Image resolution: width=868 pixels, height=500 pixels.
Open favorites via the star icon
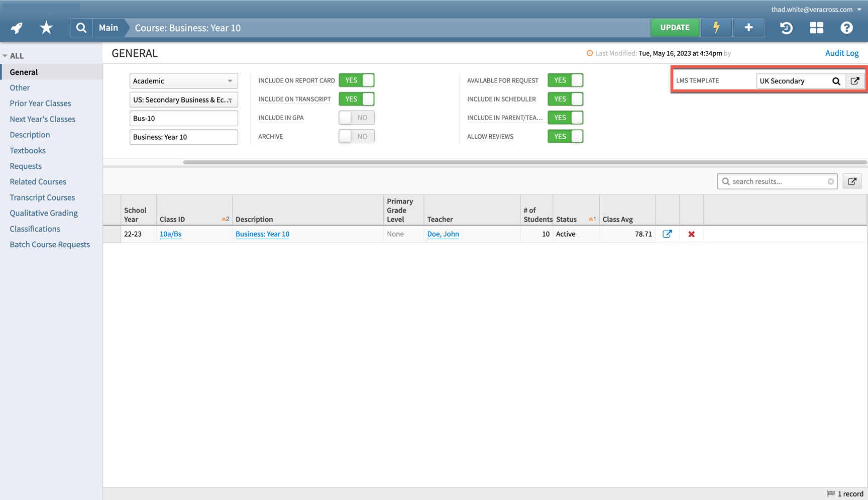coord(46,28)
